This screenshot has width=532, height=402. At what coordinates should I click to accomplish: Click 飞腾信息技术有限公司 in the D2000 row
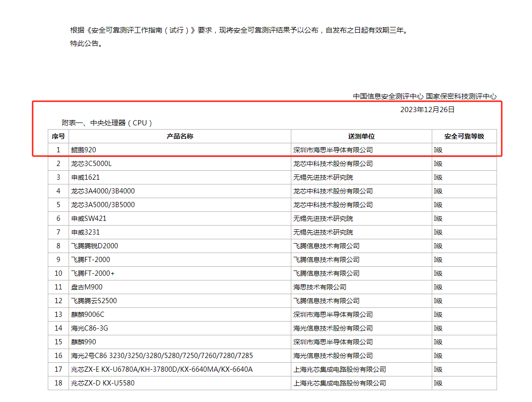pyautogui.click(x=326, y=246)
